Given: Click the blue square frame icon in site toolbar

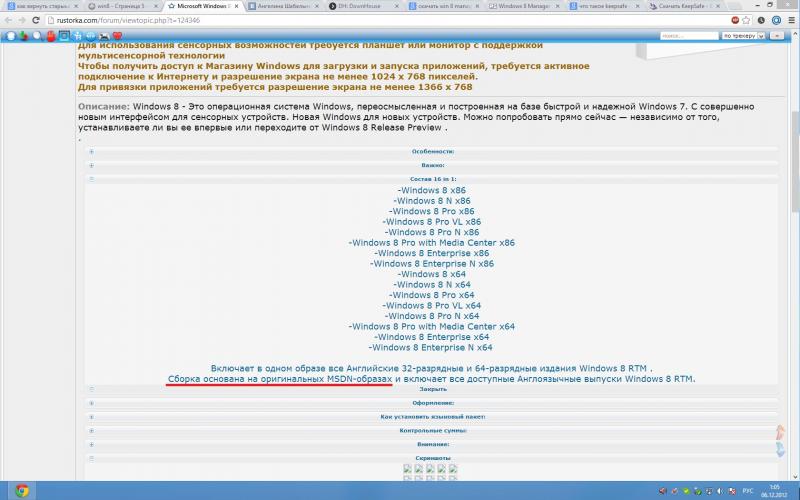Looking at the screenshot, I should 64,36.
